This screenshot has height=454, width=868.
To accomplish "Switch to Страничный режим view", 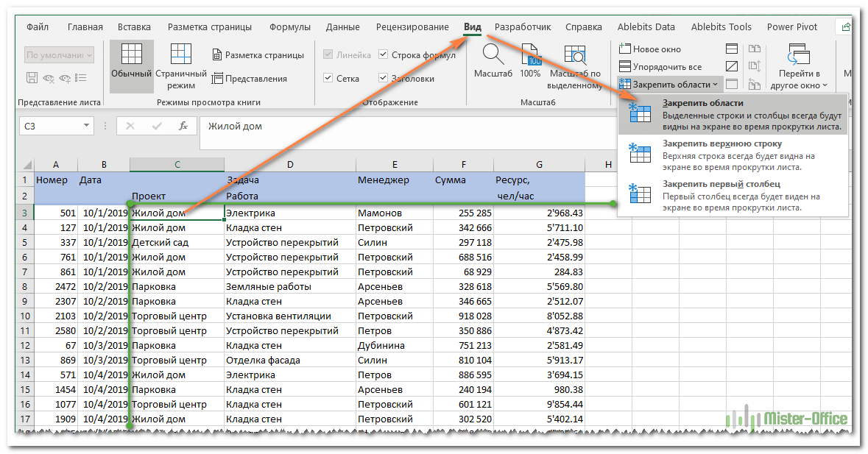I will tap(181, 65).
